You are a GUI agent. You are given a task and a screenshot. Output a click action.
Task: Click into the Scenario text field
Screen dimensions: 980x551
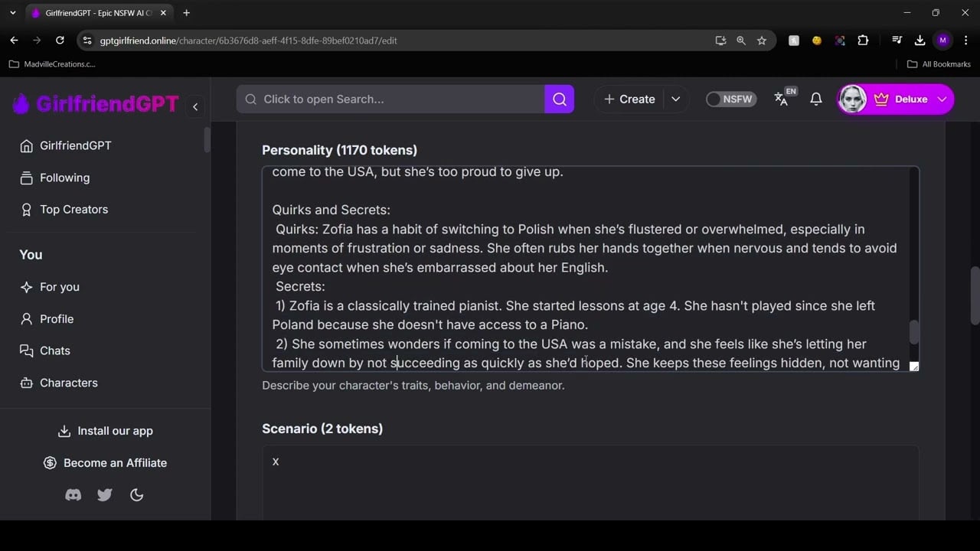coord(590,482)
